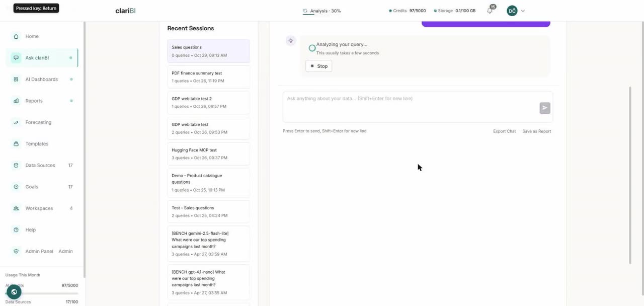The image size is (644, 306).
Task: Go to Workspaces menu item
Action: (x=43, y=208)
